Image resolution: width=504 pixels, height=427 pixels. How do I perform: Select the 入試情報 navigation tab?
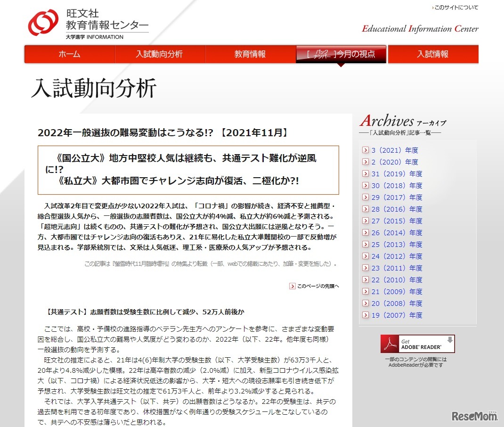point(432,54)
